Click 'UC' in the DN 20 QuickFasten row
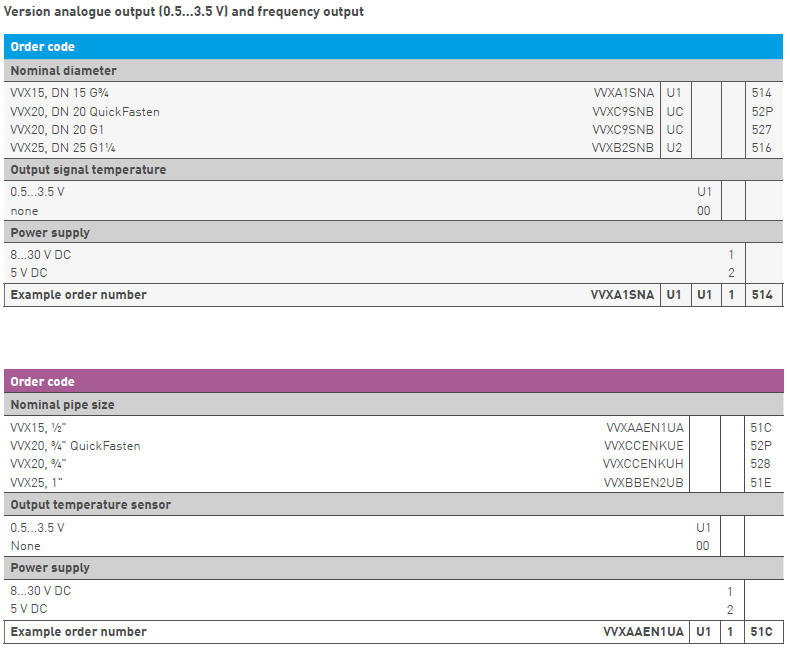Screen dimensions: 790x648 point(675,111)
